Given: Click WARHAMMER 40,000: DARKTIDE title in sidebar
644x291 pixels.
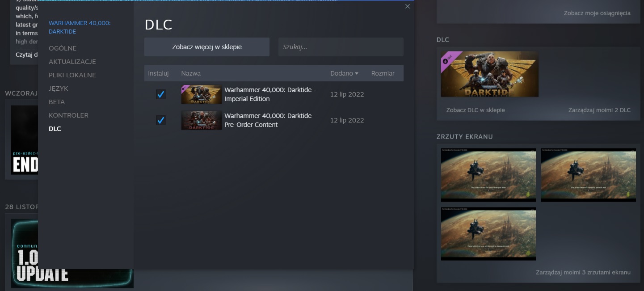Looking at the screenshot, I should (x=80, y=27).
